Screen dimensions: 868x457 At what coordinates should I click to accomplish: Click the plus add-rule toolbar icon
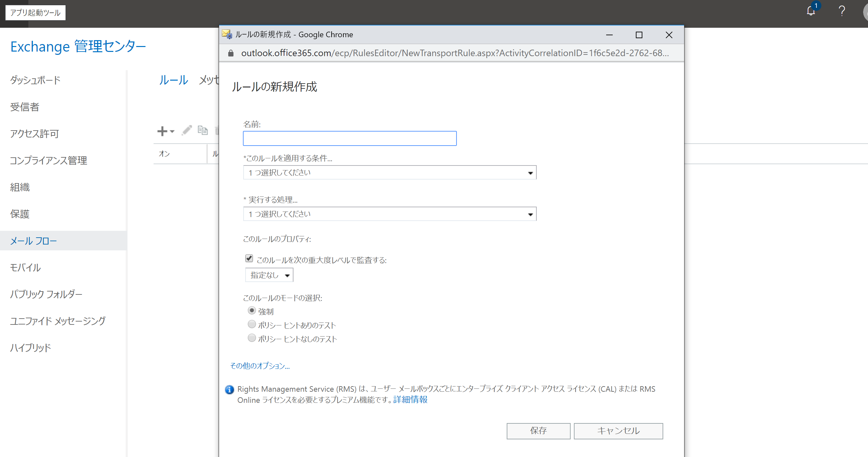(x=162, y=131)
